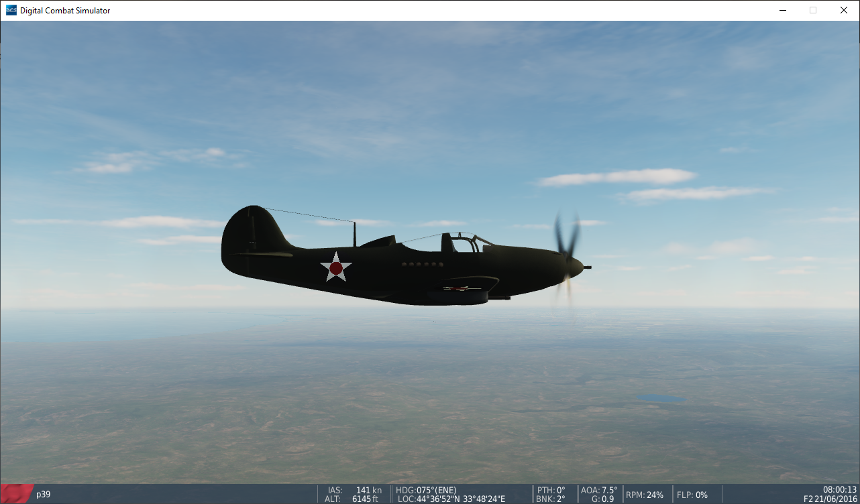Click the AOA angle-of-attack readout
The width and height of the screenshot is (860, 504).
point(599,490)
